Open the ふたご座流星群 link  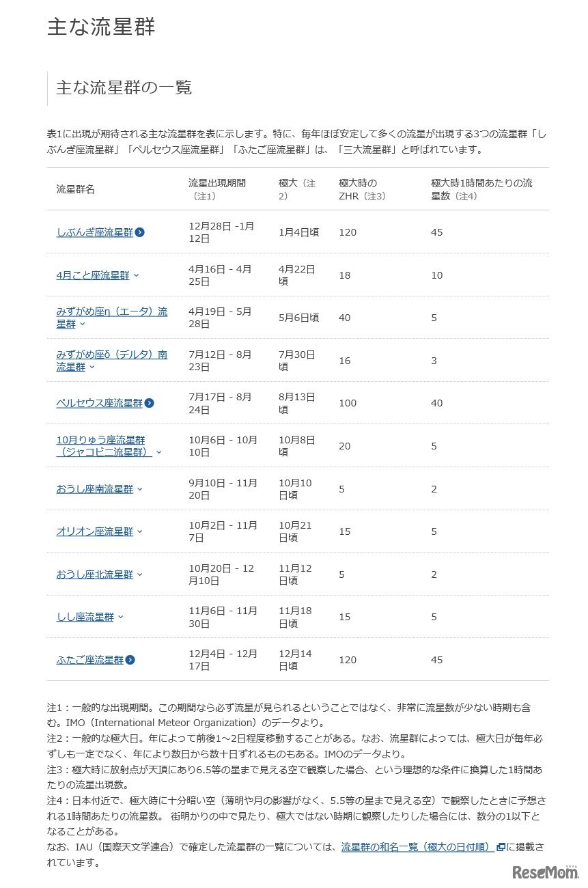pyautogui.click(x=91, y=660)
